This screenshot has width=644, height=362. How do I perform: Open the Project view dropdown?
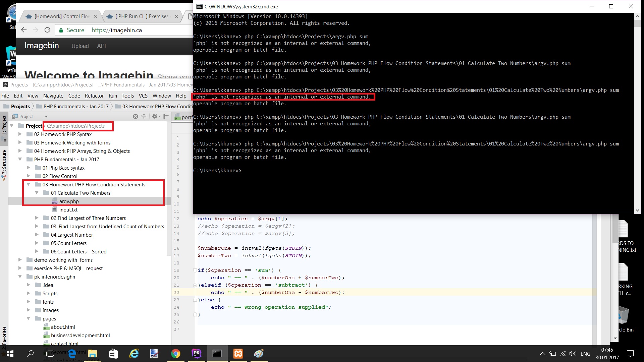(x=30, y=116)
